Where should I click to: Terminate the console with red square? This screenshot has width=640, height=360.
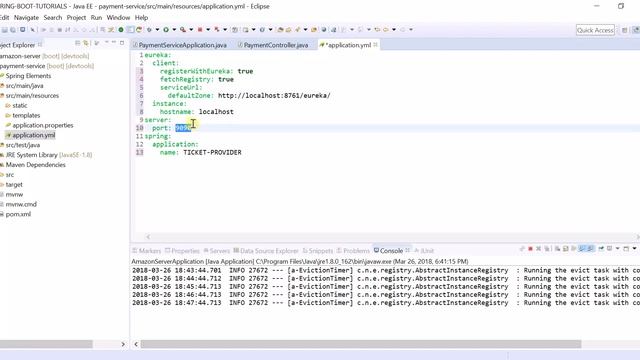(530, 249)
